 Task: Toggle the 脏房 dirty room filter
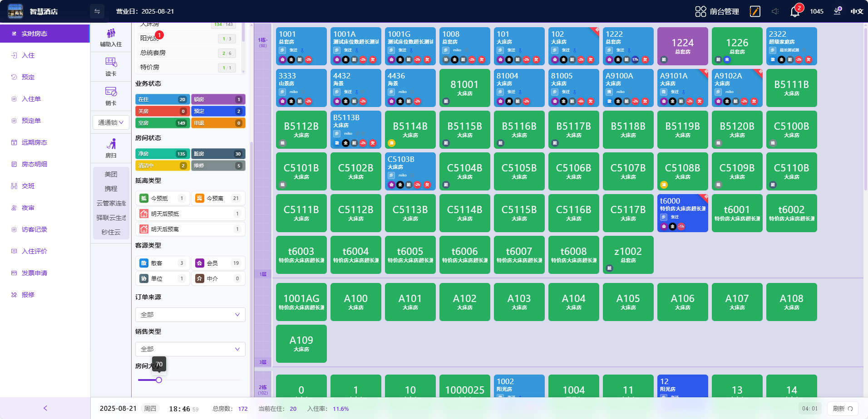[218, 154]
